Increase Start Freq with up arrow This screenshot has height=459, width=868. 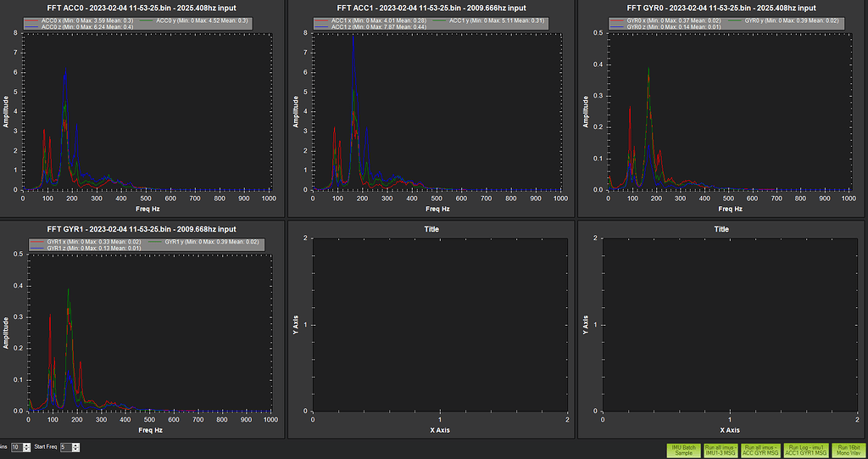(76, 445)
